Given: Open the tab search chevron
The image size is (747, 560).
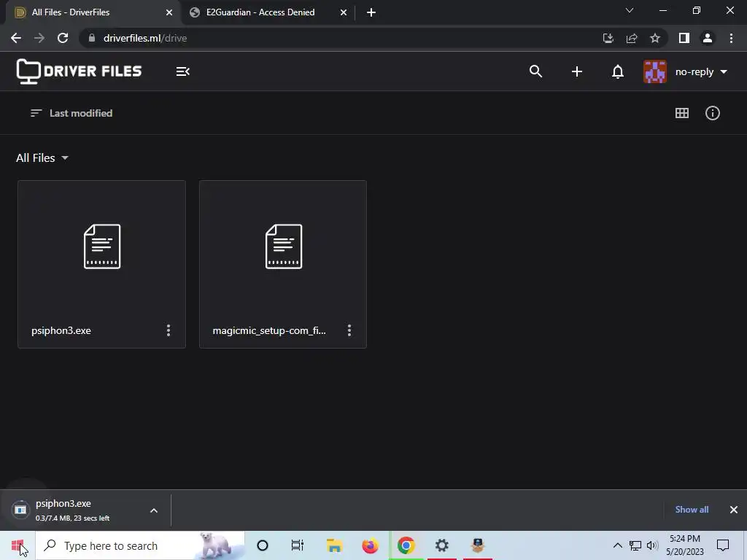Looking at the screenshot, I should 630,10.
